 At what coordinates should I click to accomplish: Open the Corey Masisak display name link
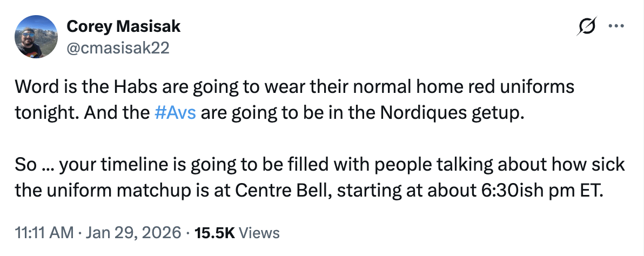[123, 26]
